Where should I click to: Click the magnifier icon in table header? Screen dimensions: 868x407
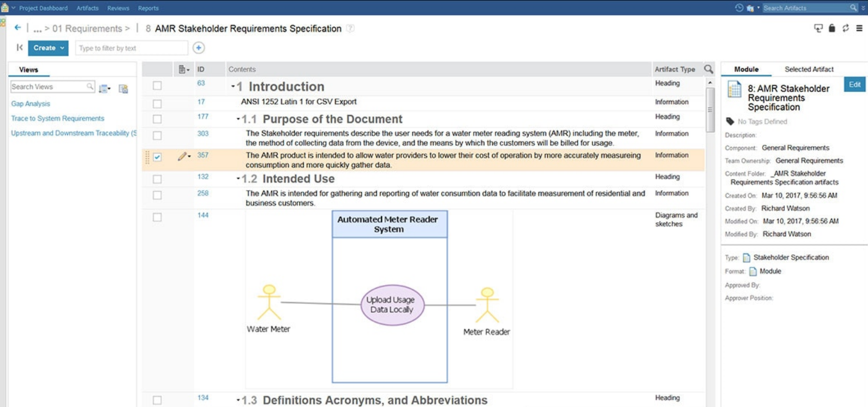tap(709, 69)
